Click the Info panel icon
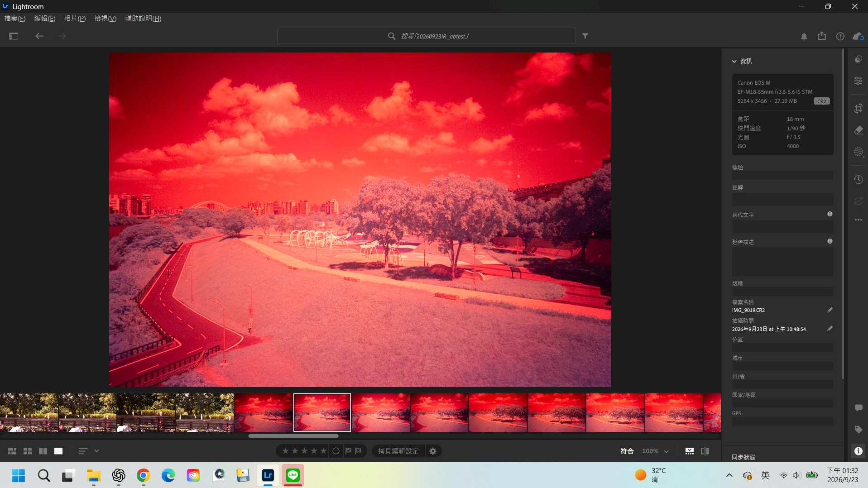 coord(858,451)
